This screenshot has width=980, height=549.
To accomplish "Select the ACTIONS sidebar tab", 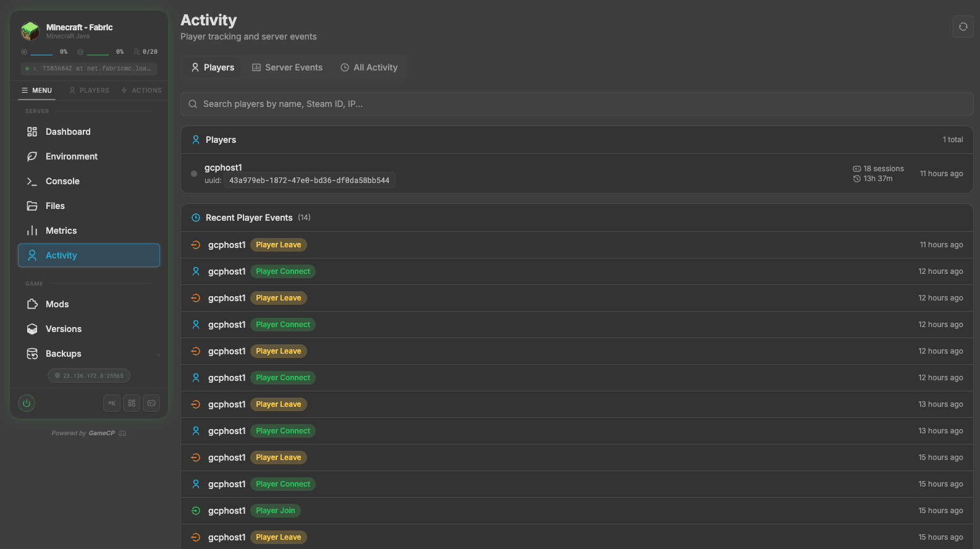I will [142, 90].
